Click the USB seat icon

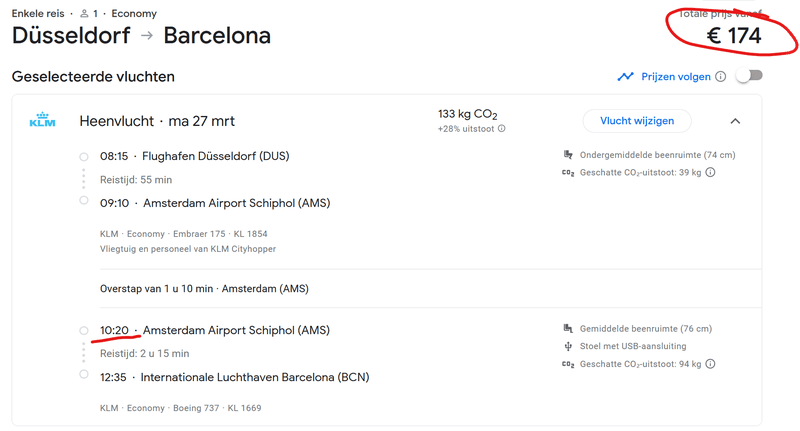[x=568, y=346]
